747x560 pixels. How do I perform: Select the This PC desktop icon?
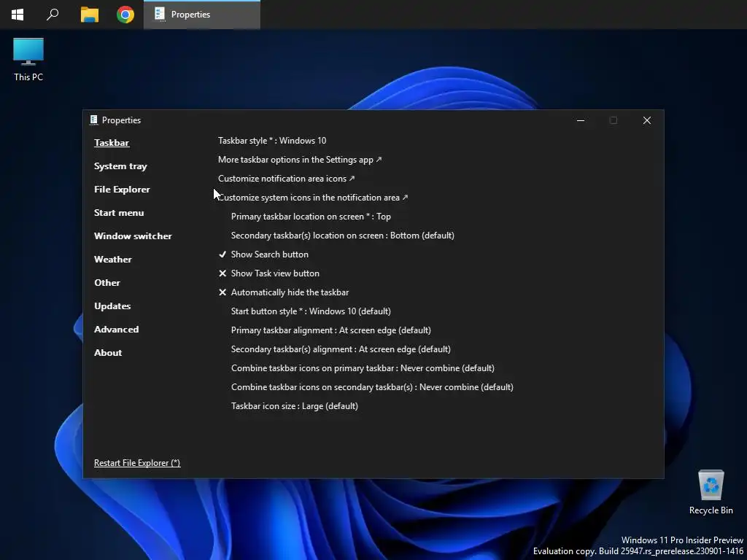tap(28, 60)
